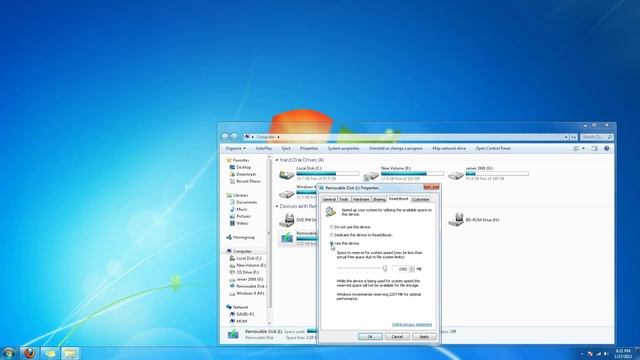Viewport: 640px width, 360px height.
Task: Click Open Control Panel in toolbar
Action: tap(493, 149)
